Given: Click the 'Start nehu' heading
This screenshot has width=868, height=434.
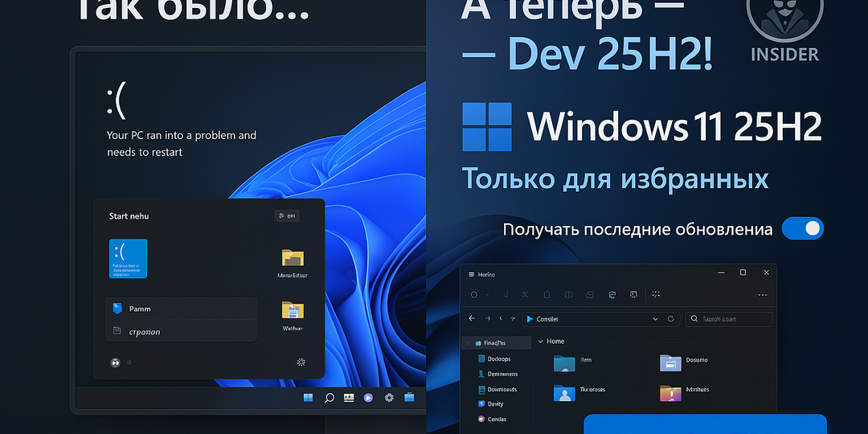Looking at the screenshot, I should tap(129, 216).
